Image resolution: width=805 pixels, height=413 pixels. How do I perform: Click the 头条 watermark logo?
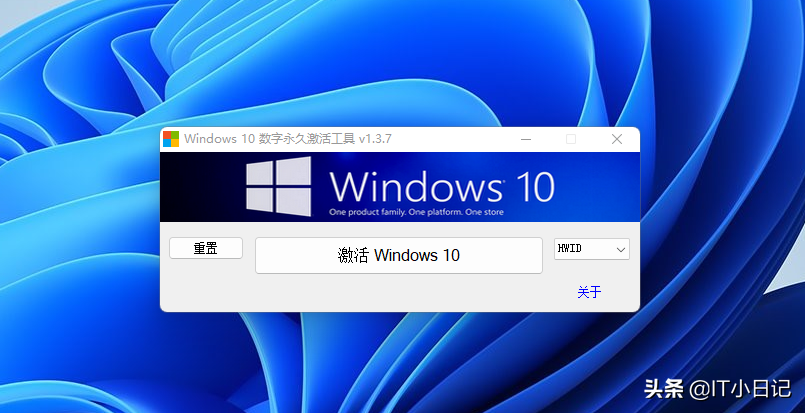coord(664,389)
